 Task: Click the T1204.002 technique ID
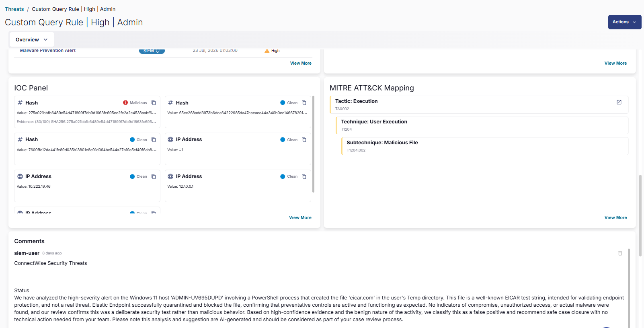pyautogui.click(x=356, y=150)
